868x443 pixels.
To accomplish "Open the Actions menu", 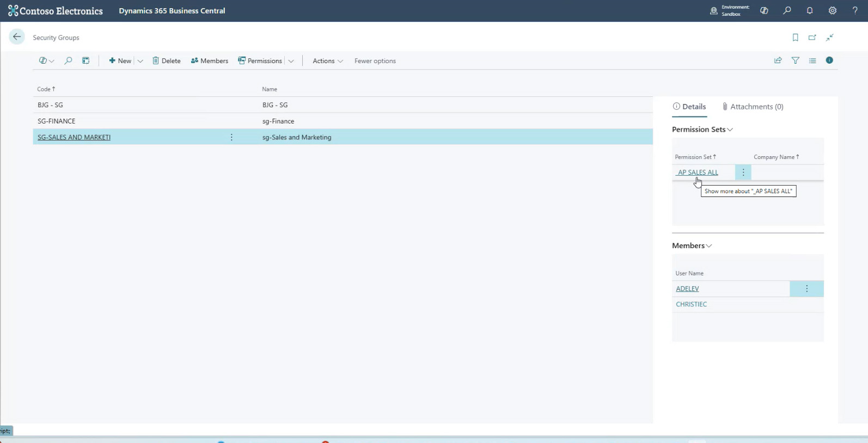I will coord(328,61).
